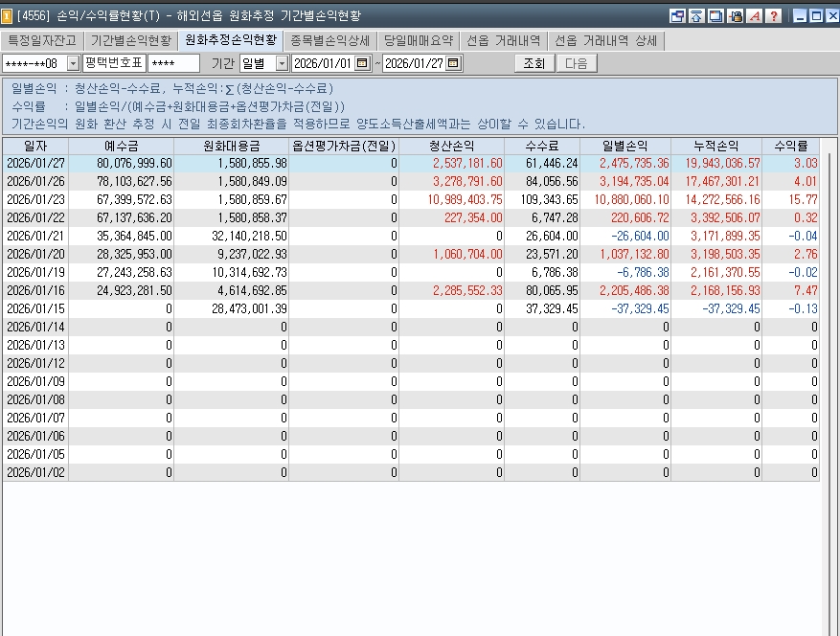Image resolution: width=840 pixels, height=636 pixels.
Task: Select the 원화추정손익현황 tab
Action: (231, 40)
